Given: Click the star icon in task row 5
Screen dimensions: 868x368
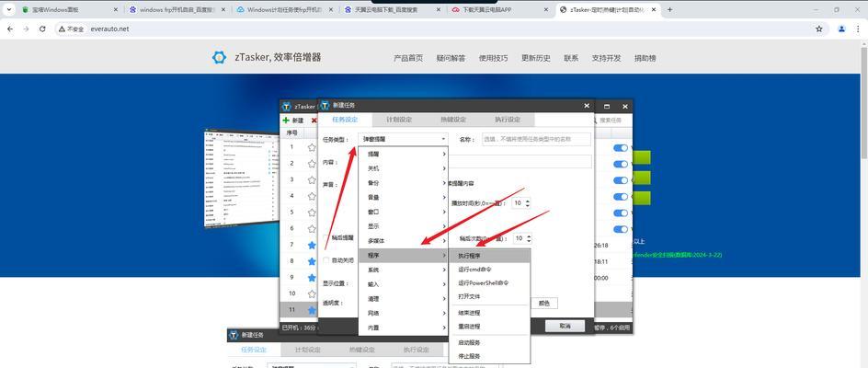Looking at the screenshot, I should pos(312,213).
